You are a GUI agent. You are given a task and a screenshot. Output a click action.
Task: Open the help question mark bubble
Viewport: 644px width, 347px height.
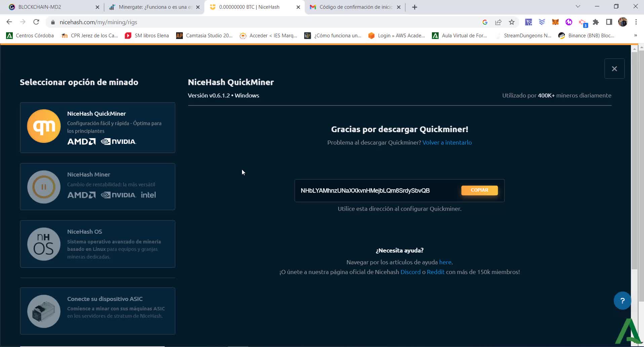point(622,301)
